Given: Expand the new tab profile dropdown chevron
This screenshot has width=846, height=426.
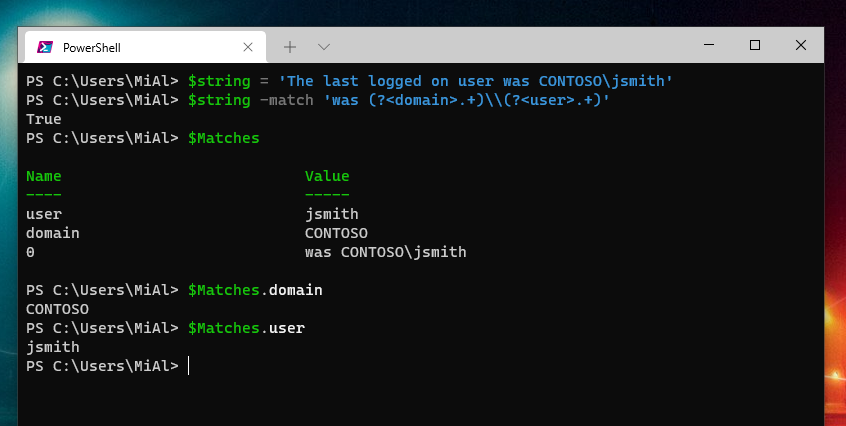Looking at the screenshot, I should [x=323, y=47].
